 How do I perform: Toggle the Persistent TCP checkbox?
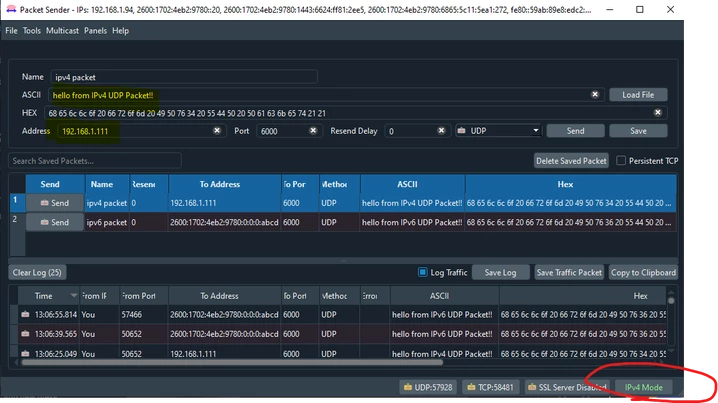(620, 160)
